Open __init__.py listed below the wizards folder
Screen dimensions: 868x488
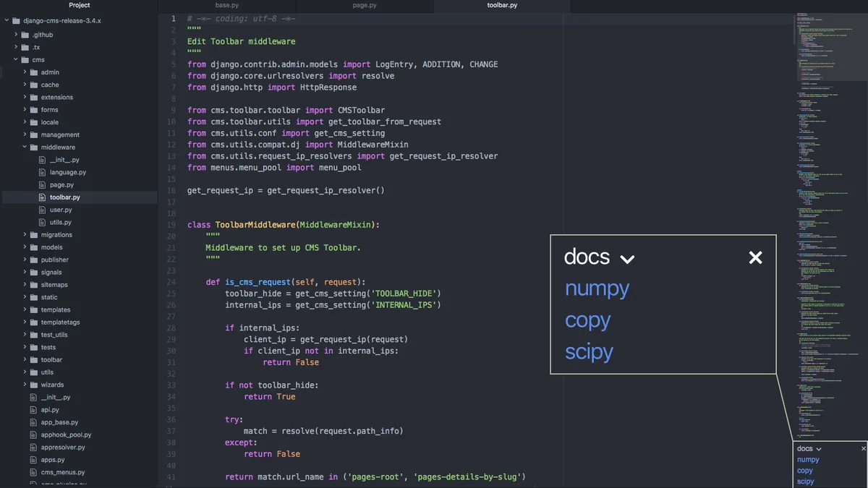pos(56,398)
